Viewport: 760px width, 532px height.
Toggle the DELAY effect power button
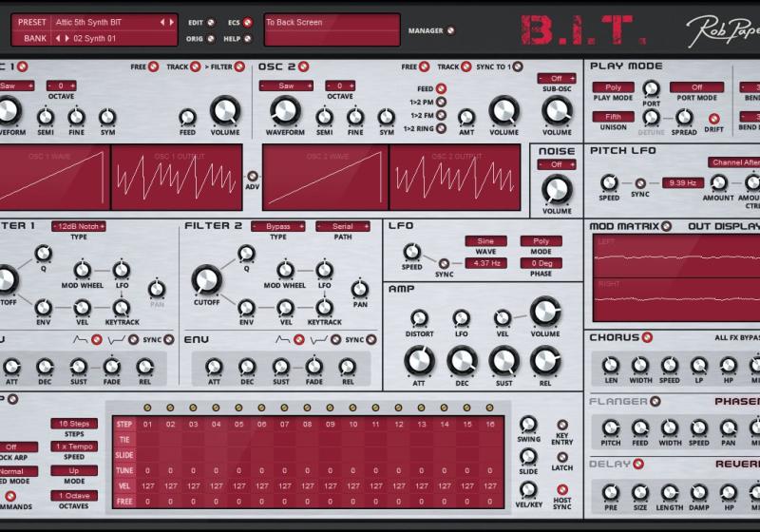(x=638, y=464)
